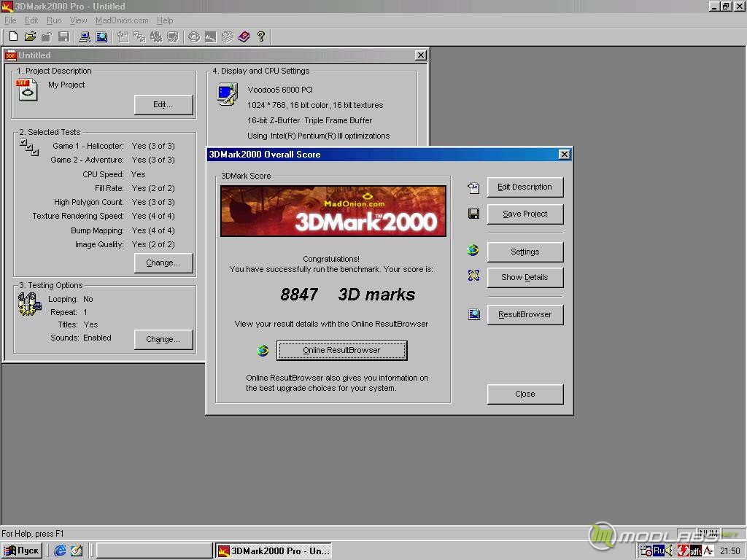Open the Help menu
Viewport: 747px width, 560px height.
[x=165, y=20]
